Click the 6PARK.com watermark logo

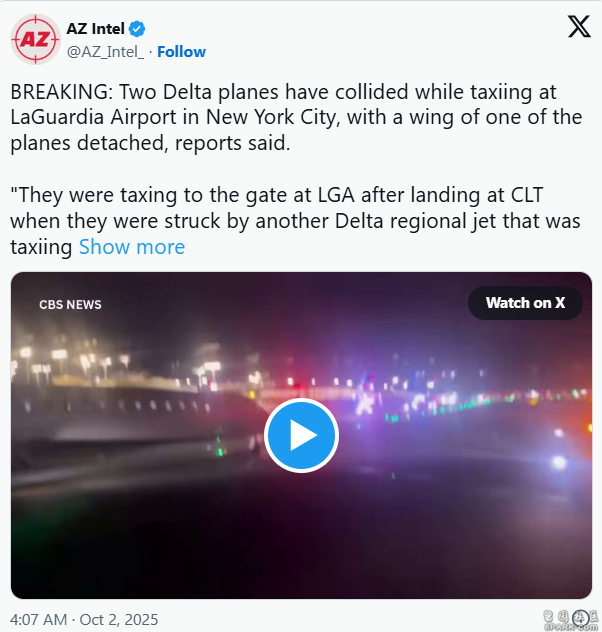(570, 620)
